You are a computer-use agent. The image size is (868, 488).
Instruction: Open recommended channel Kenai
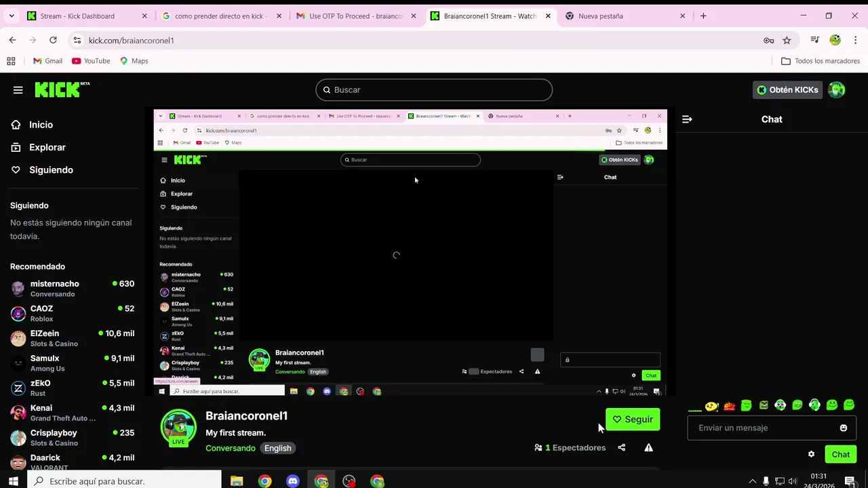point(72,413)
